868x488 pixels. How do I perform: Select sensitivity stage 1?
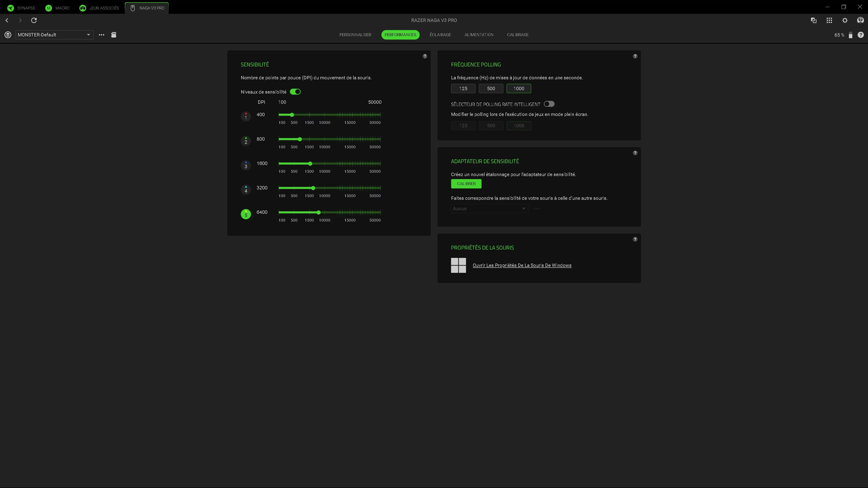tap(246, 116)
